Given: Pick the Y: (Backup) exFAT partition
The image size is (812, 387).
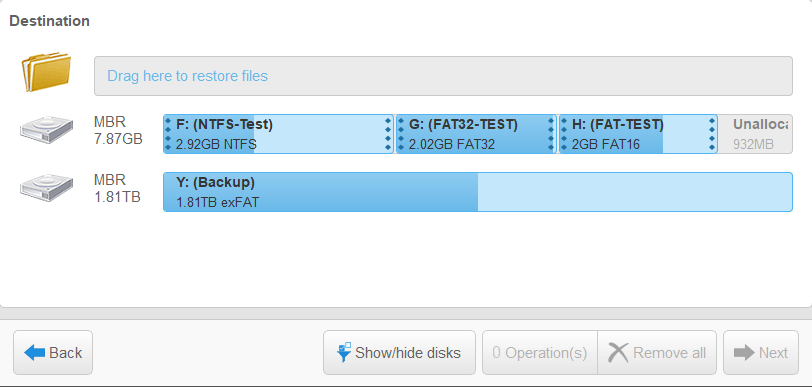Looking at the screenshot, I should (477, 192).
